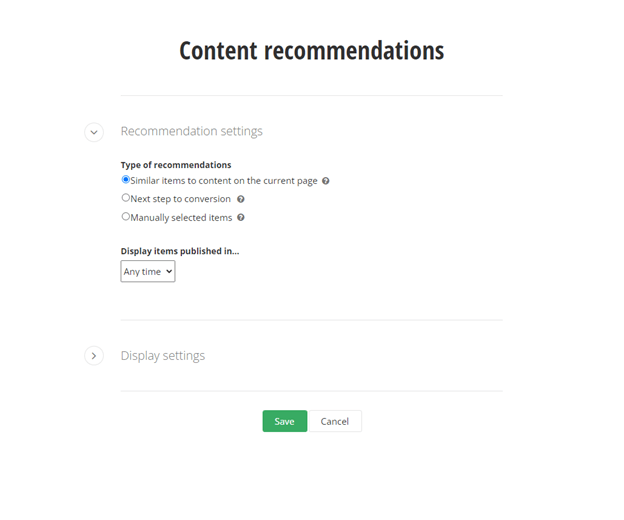Viewport: 624px width, 520px height.
Task: Open help icon beside Next step to conversion
Action: (241, 199)
